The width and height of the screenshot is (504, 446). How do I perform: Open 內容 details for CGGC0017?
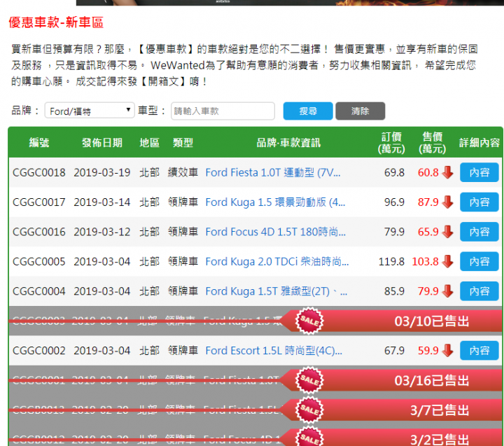tap(479, 202)
